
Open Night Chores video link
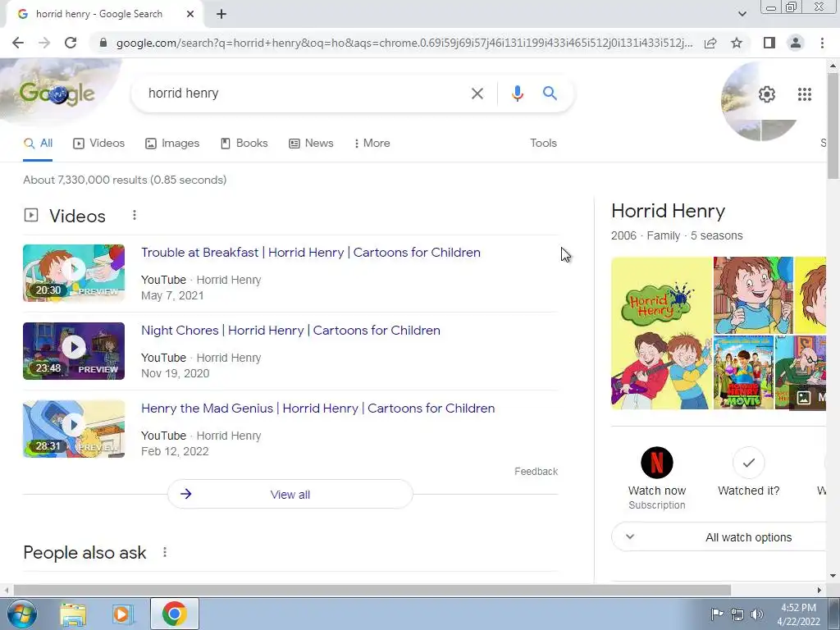point(290,330)
